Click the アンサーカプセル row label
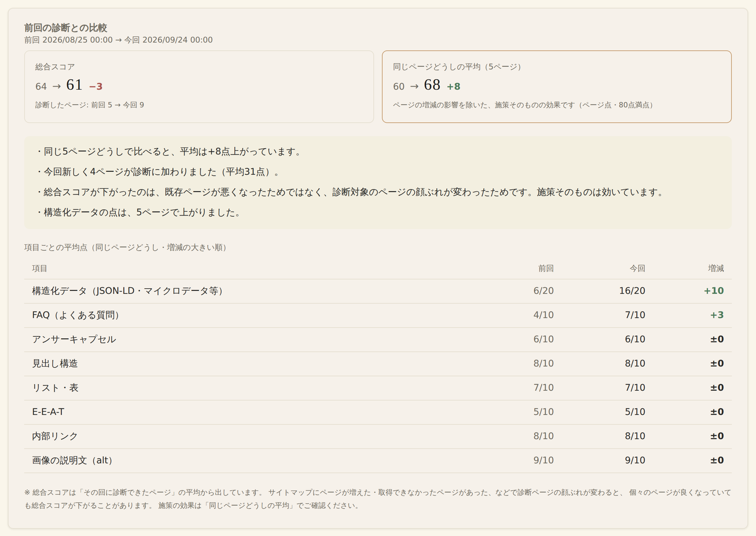Image resolution: width=756 pixels, height=536 pixels. tap(74, 339)
